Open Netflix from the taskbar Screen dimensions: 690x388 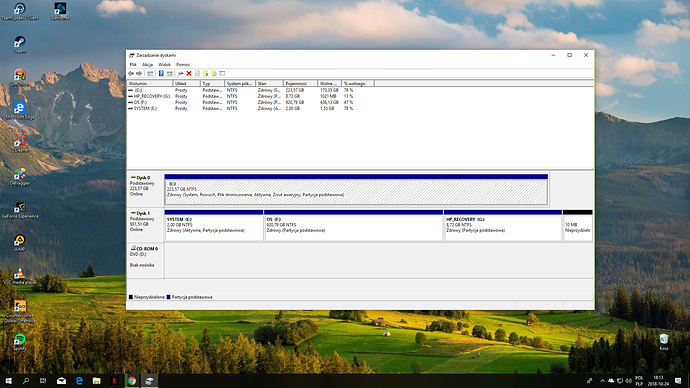coord(114,381)
